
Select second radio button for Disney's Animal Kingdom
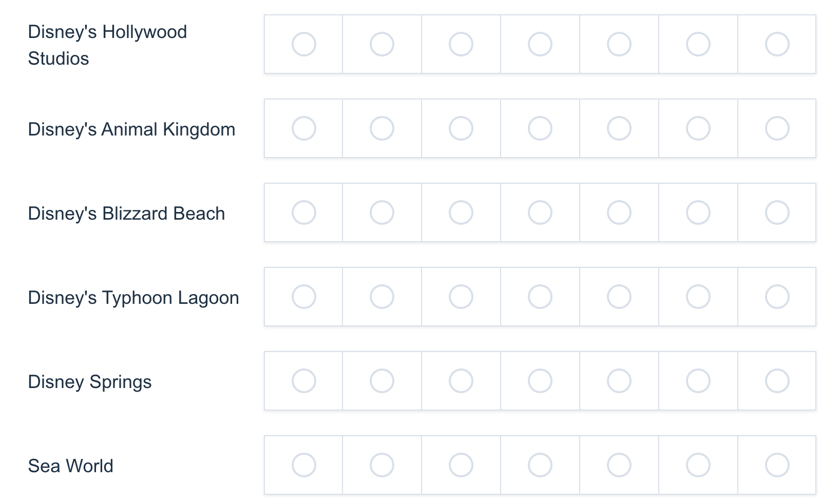tap(382, 128)
